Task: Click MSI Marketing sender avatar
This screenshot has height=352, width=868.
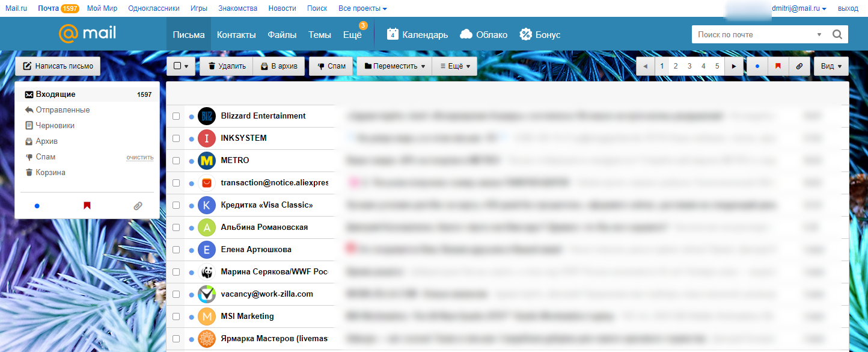Action: [x=206, y=316]
